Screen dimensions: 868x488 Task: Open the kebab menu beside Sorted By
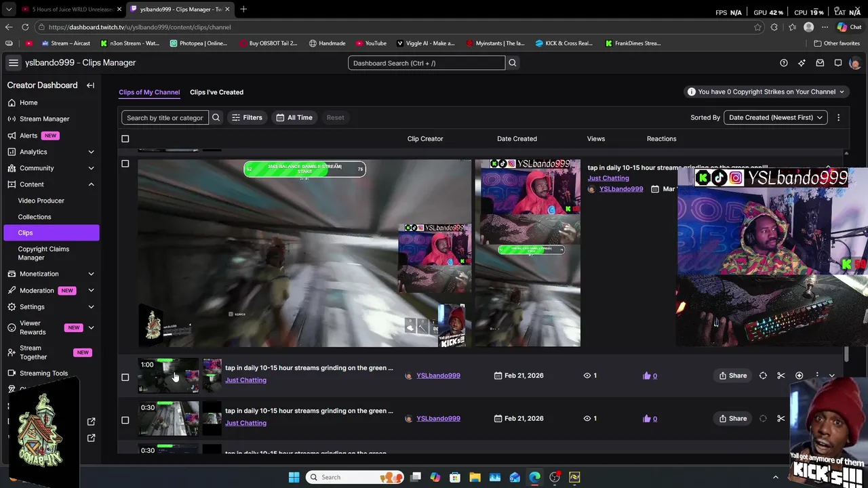point(838,117)
